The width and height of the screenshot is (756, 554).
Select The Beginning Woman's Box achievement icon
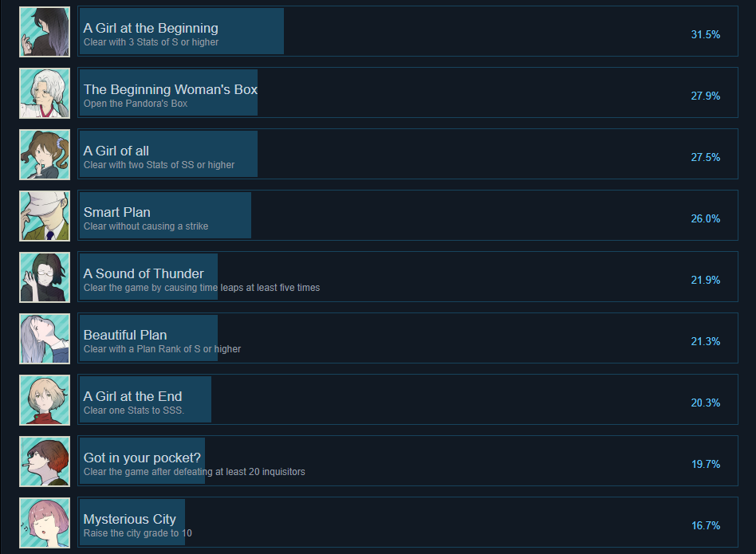pyautogui.click(x=45, y=93)
